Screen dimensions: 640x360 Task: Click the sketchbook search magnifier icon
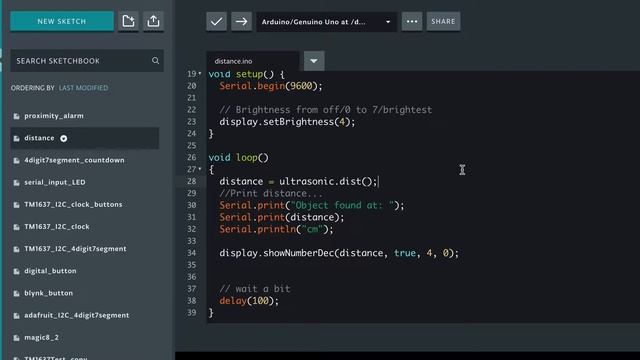pos(156,61)
